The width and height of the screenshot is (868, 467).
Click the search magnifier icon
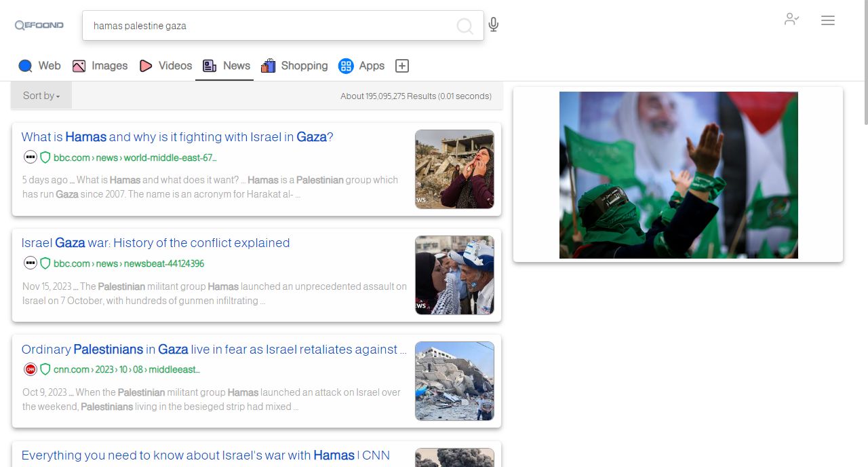pyautogui.click(x=465, y=26)
